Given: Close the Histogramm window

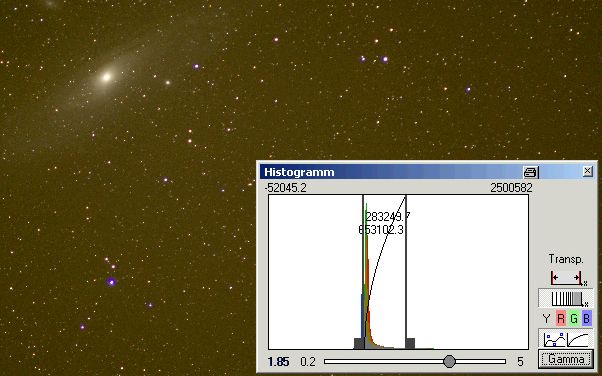Looking at the screenshot, I should click(x=587, y=171).
